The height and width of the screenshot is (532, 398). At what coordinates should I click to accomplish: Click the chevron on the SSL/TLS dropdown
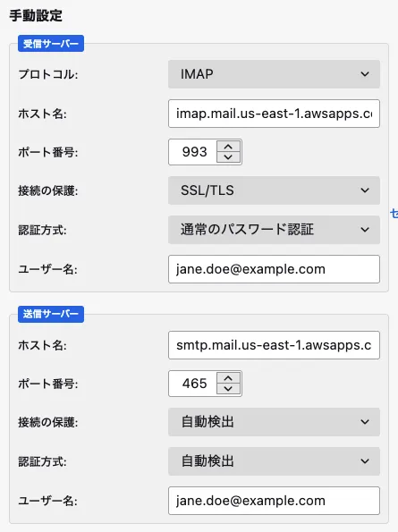[365, 190]
